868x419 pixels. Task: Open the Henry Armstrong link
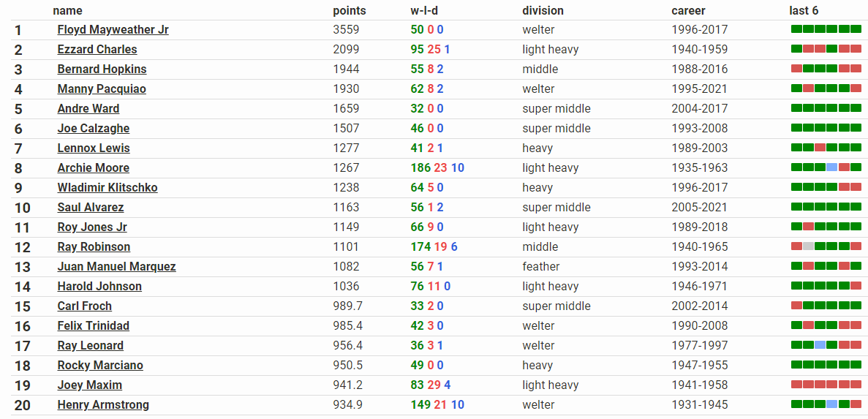point(103,405)
